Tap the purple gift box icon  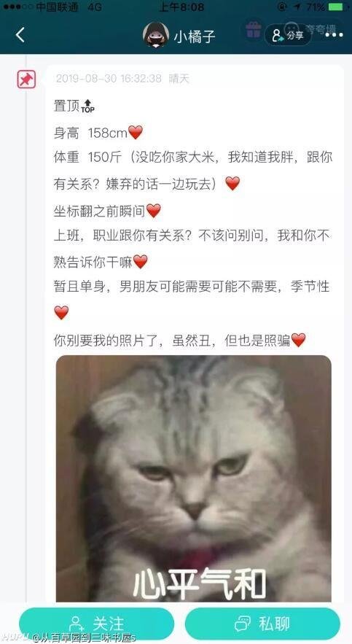tap(253, 30)
